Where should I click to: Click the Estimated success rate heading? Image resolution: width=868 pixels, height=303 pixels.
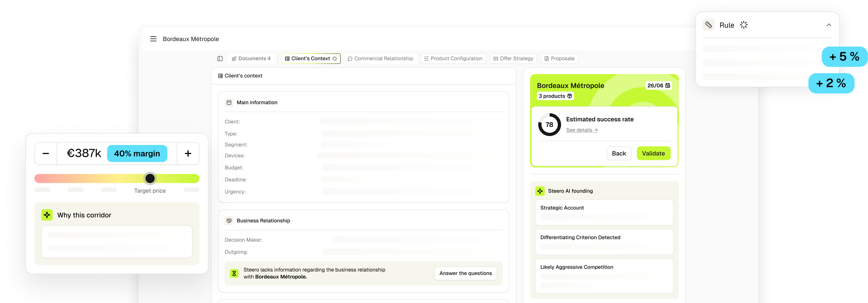coord(600,119)
